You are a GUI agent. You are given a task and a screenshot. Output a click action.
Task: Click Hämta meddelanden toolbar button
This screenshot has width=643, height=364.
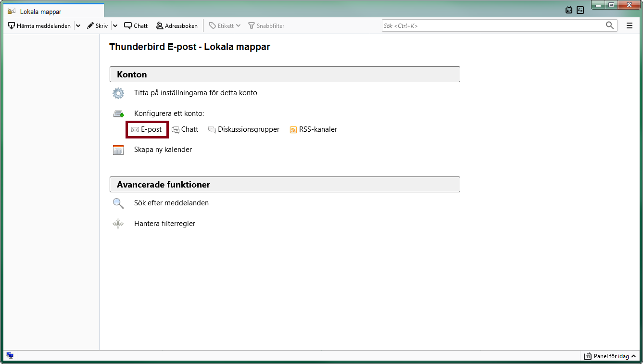(x=39, y=26)
